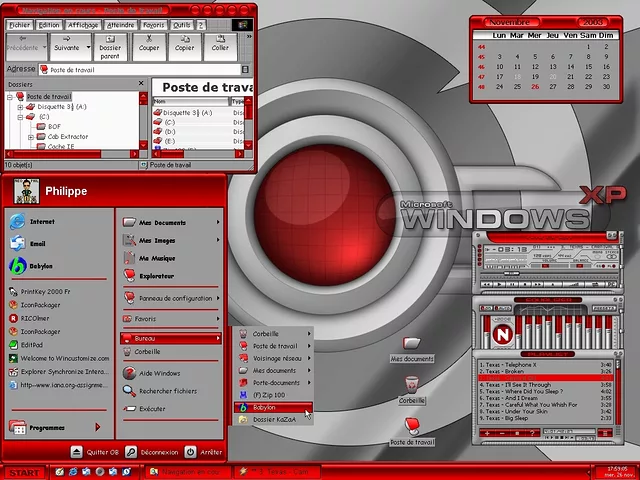Open Aide Windows from the Start menu
640x480 pixels.
click(x=158, y=373)
